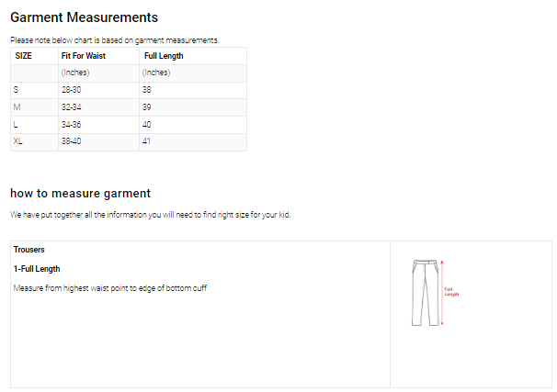The image size is (557, 392).
Task: Click the red Full Length diagram label
Action: (451, 292)
